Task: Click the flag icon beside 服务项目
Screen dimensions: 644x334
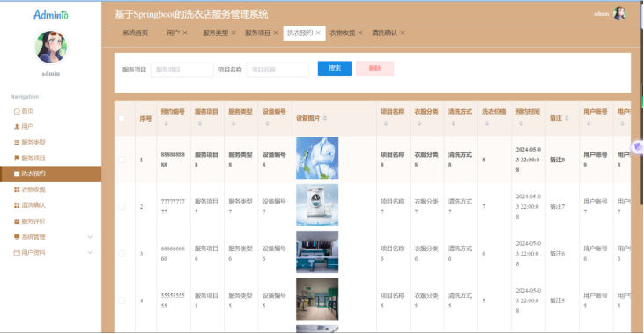Action: 17,158
